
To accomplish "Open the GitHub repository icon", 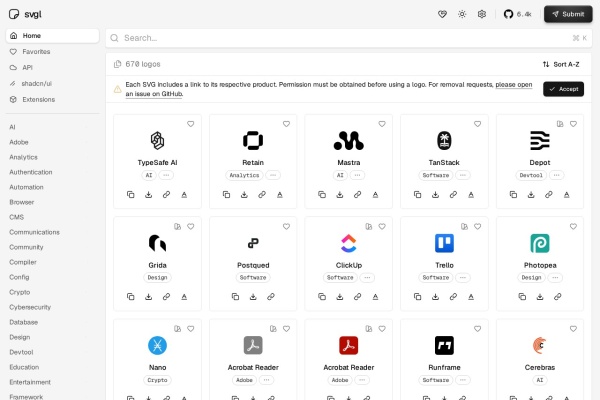I will pyautogui.click(x=508, y=14).
